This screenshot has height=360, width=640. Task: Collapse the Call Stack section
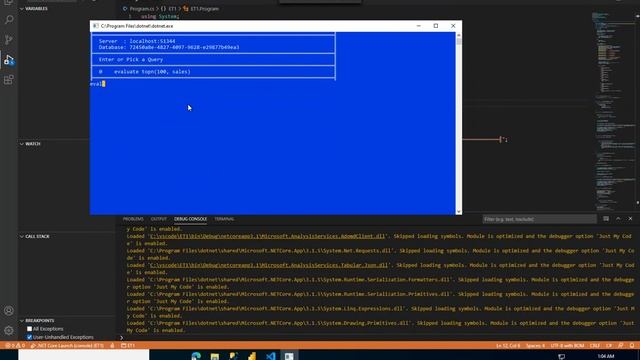[34, 236]
